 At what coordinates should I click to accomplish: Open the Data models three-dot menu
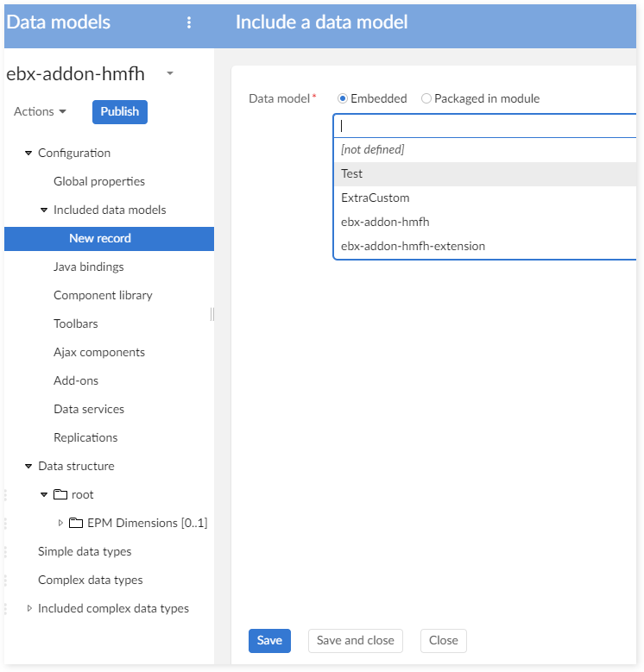pyautogui.click(x=189, y=23)
